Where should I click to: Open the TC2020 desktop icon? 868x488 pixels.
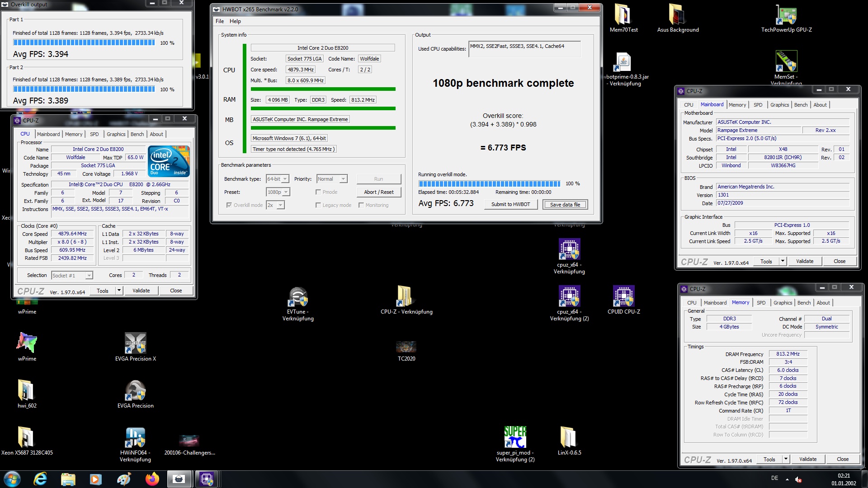click(406, 347)
